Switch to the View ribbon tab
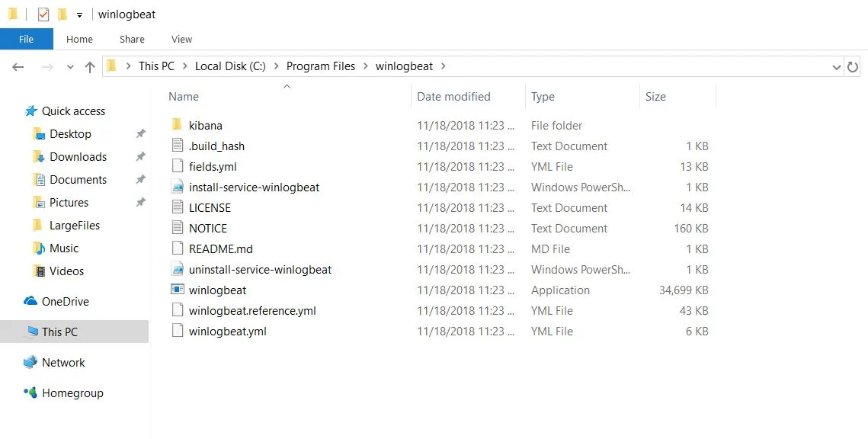Screen dimensions: 868x439 click(181, 39)
